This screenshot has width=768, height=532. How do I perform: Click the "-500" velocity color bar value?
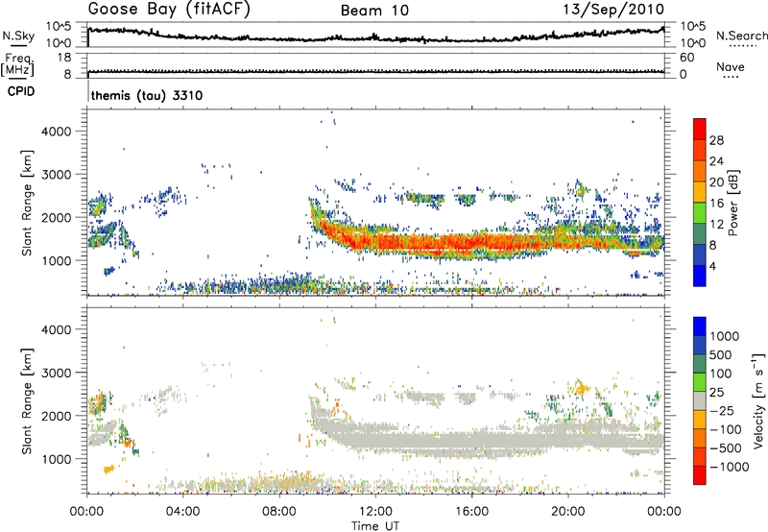tap(725, 448)
